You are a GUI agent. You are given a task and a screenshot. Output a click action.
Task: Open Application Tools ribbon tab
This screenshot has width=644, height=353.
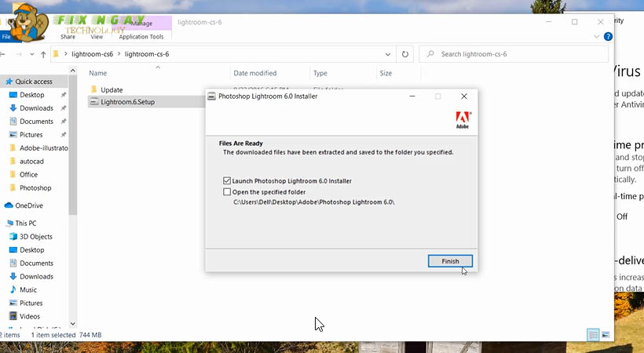(141, 37)
